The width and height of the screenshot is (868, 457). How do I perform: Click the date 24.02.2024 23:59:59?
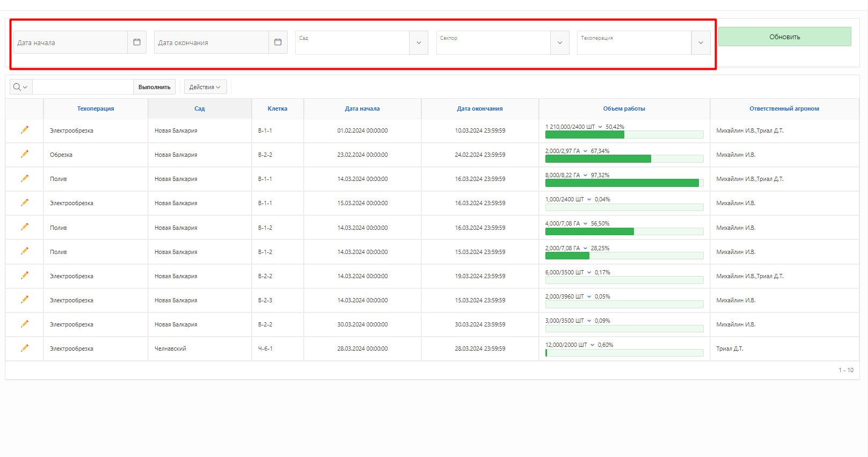(480, 155)
